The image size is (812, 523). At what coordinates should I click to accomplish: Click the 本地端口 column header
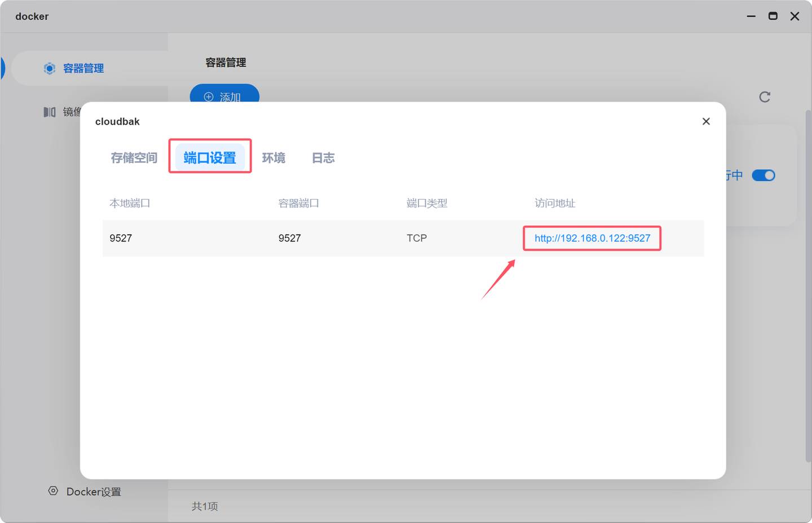click(x=130, y=203)
